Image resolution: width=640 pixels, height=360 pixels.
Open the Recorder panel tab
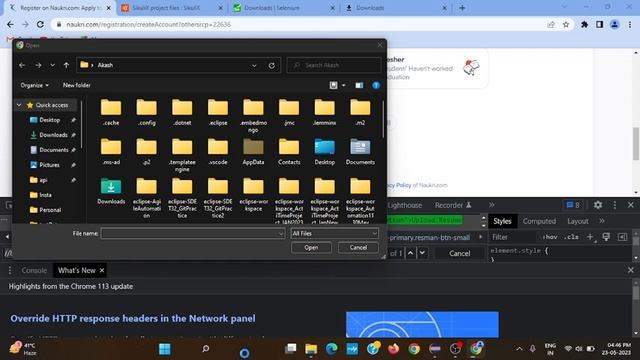tap(453, 205)
